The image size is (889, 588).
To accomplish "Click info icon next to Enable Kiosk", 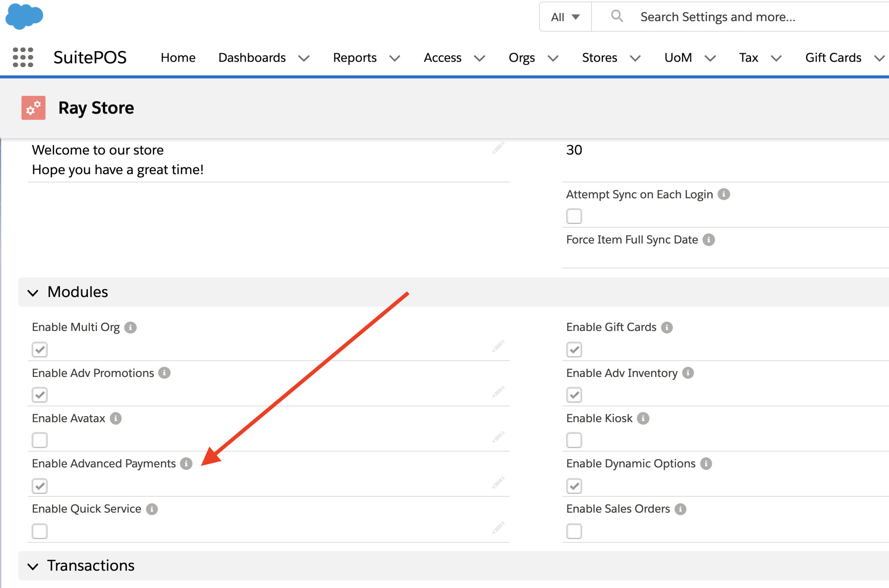I will click(643, 418).
